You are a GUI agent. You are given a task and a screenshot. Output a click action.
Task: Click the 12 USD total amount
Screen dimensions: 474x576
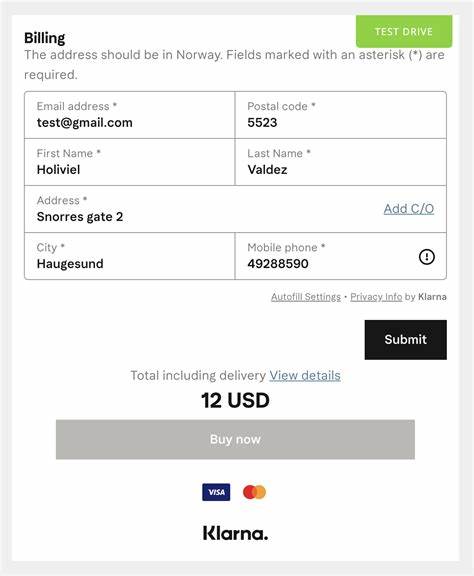pyautogui.click(x=235, y=400)
